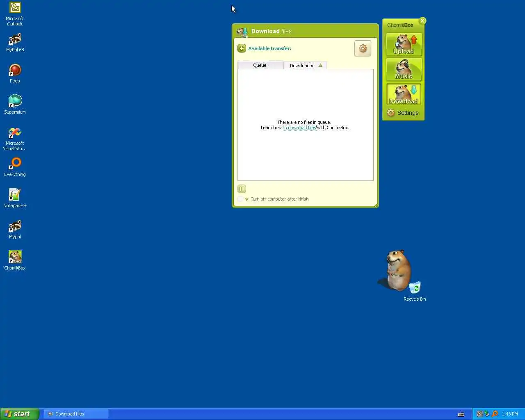525x420 pixels.
Task: Select the Mypal desktop icon
Action: tap(15, 230)
